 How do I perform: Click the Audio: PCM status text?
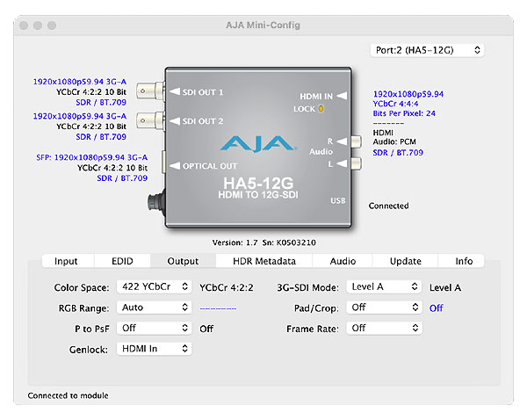click(394, 141)
